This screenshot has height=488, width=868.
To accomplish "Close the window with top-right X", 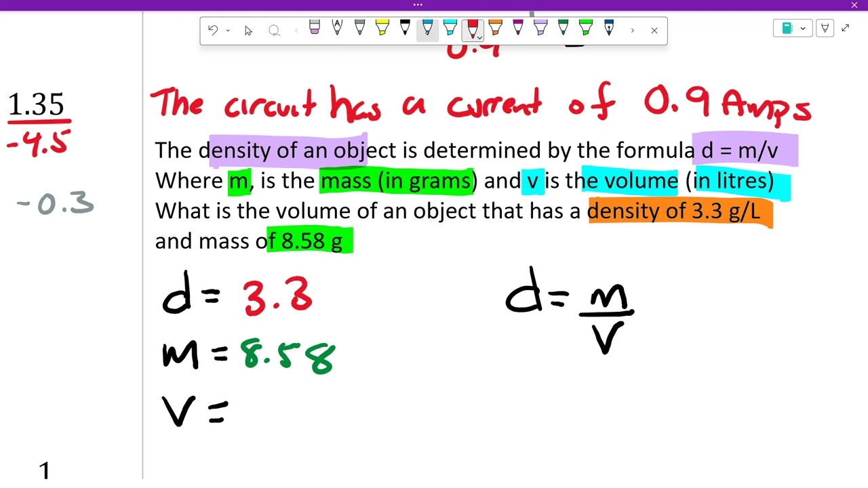I will point(854,5).
